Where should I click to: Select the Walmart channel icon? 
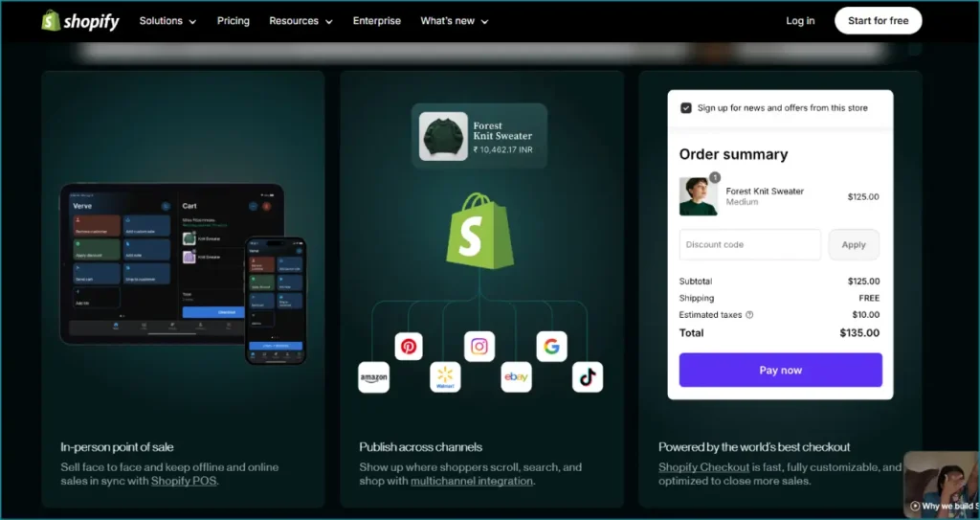[445, 377]
